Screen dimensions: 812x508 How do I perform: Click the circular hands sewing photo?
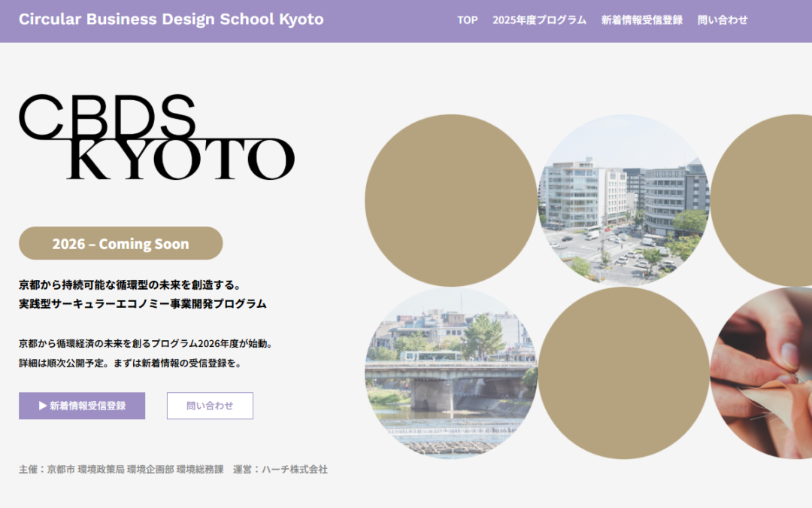pyautogui.click(x=761, y=373)
